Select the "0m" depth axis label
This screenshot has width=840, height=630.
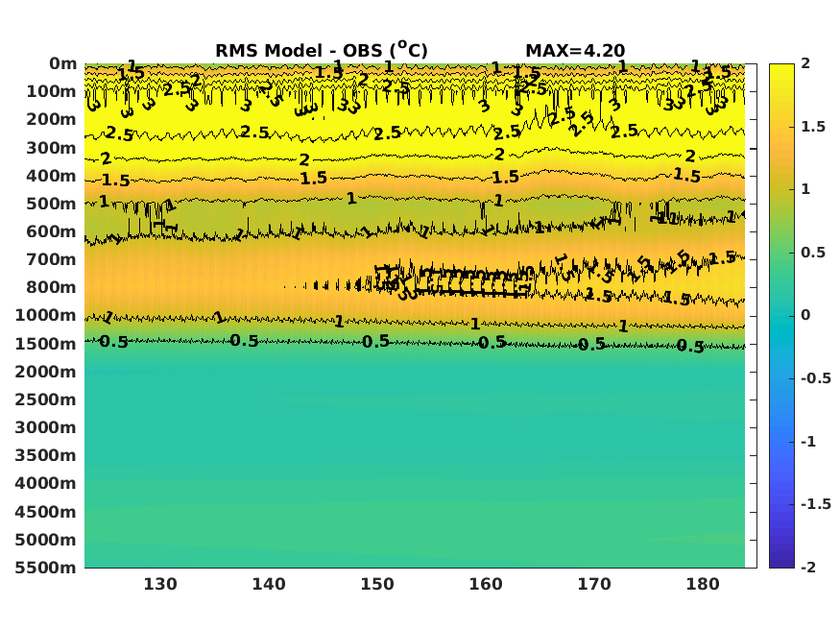pyautogui.click(x=63, y=63)
